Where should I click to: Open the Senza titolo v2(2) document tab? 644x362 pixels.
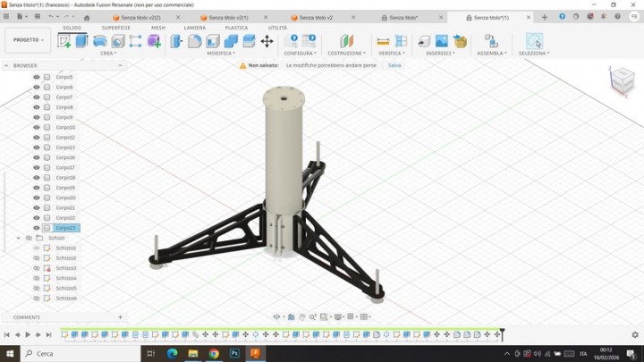point(140,17)
